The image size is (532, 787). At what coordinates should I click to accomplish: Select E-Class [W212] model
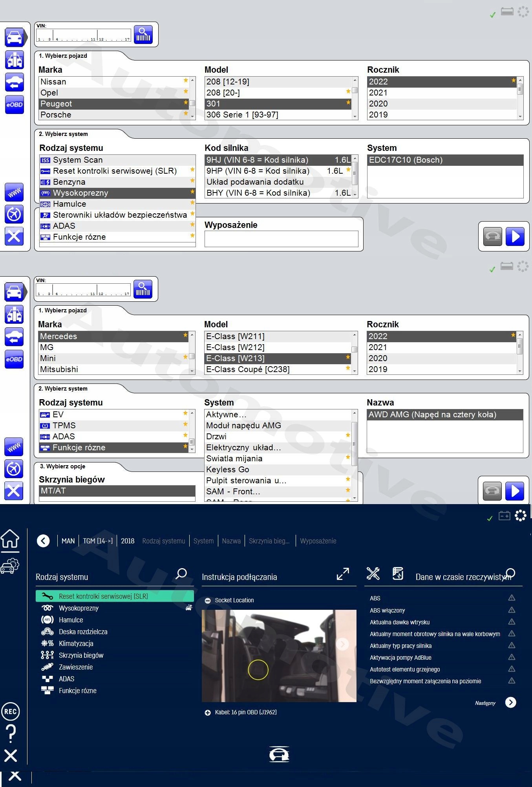[x=278, y=347]
